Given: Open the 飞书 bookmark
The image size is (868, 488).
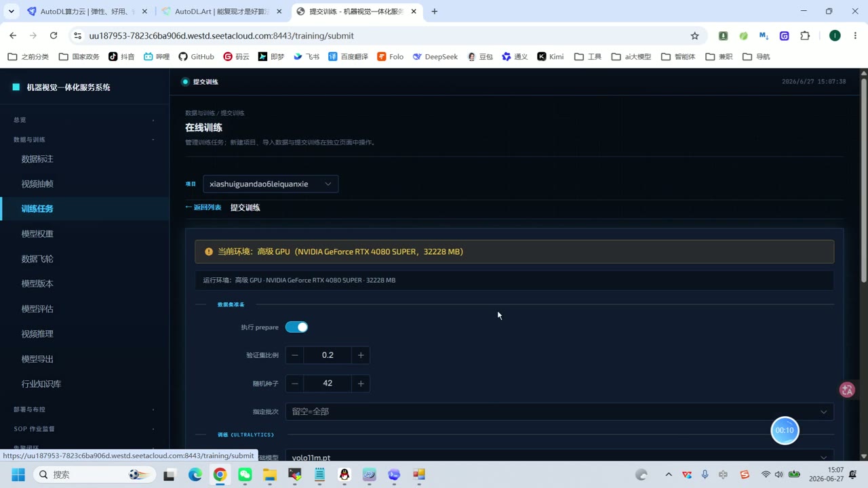Looking at the screenshot, I should pyautogui.click(x=307, y=56).
